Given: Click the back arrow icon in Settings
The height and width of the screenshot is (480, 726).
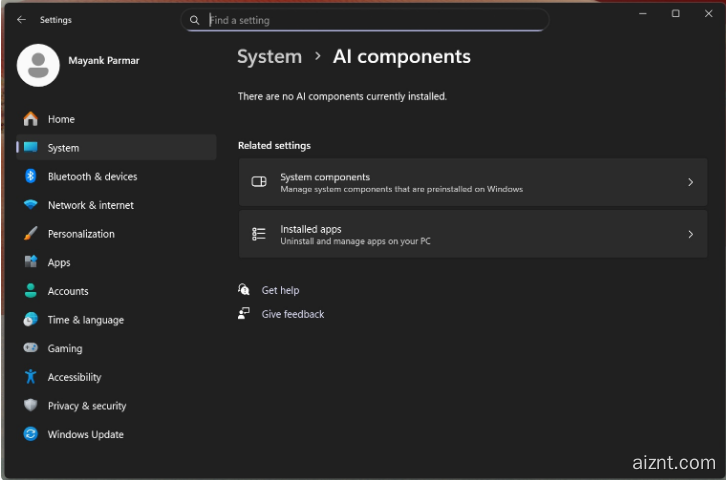Looking at the screenshot, I should click(22, 20).
